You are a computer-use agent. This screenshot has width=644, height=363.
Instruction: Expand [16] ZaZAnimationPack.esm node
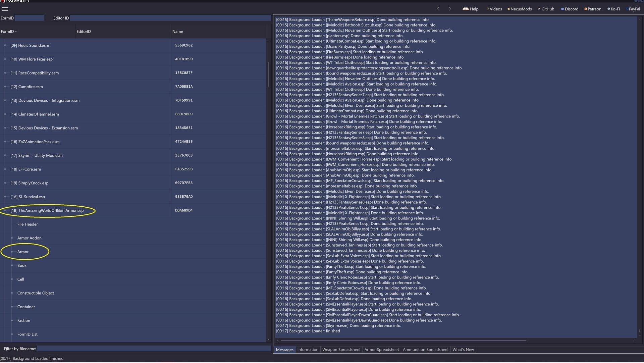tap(5, 142)
